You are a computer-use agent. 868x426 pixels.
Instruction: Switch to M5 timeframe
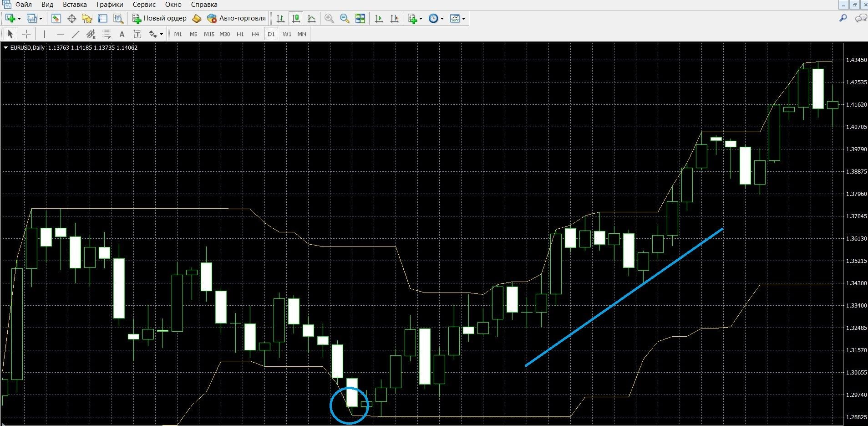click(193, 34)
